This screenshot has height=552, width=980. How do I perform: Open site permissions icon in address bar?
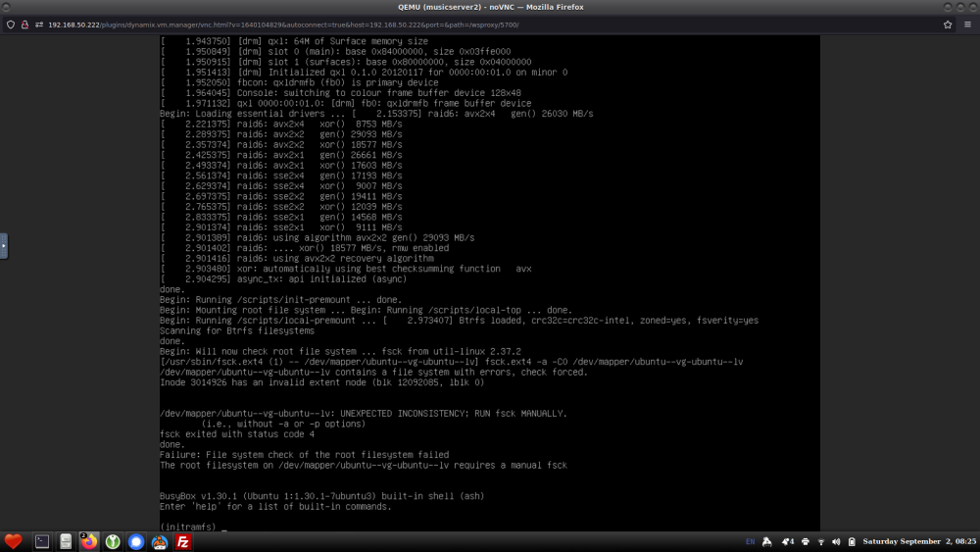[39, 25]
